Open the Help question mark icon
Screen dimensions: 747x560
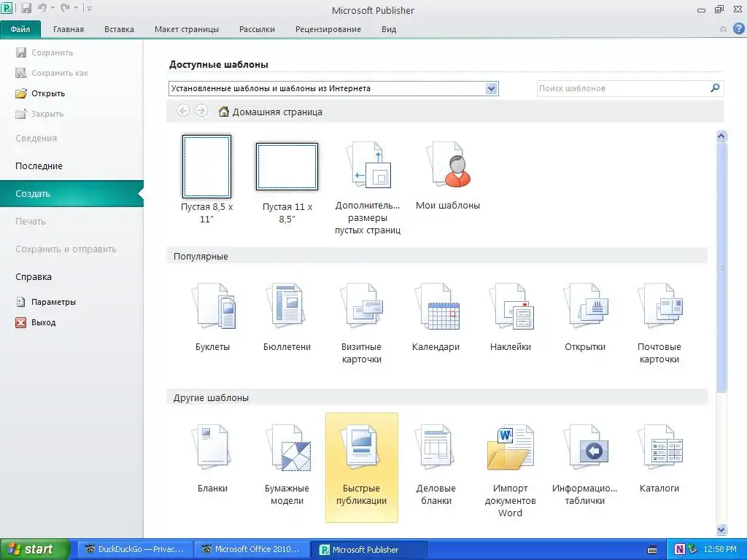click(x=738, y=28)
